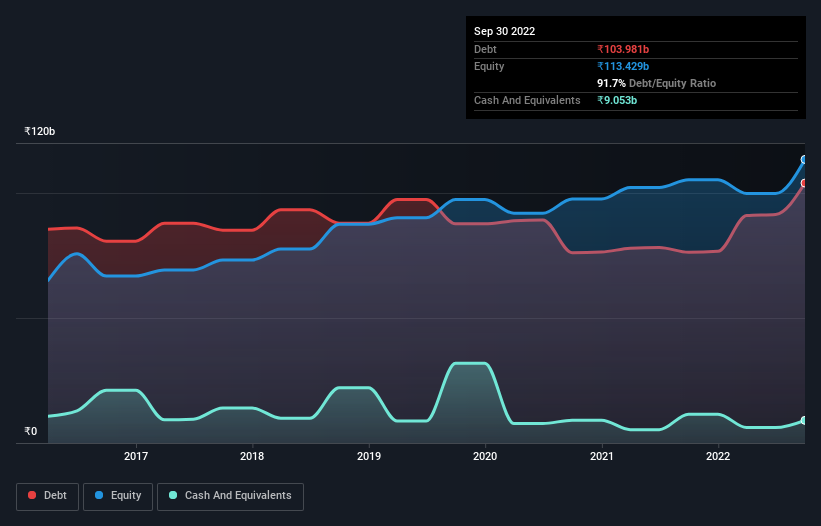Screen dimensions: 821x526
Task: Select the red Debt endpoint marker
Action: pos(804,183)
